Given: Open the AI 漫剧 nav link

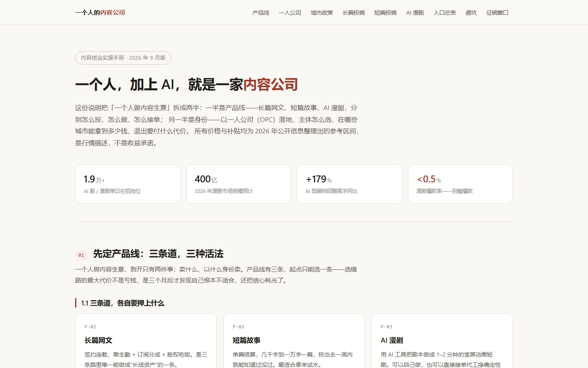Looking at the screenshot, I should pos(415,13).
